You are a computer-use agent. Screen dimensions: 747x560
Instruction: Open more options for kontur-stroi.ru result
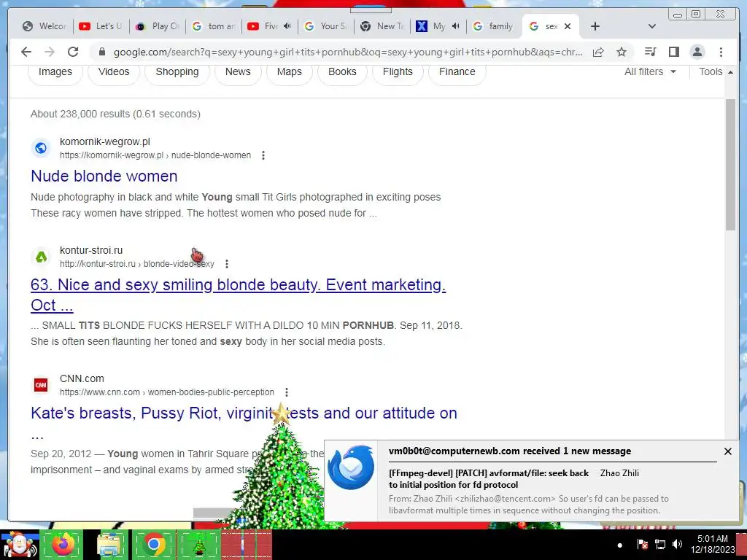[227, 264]
